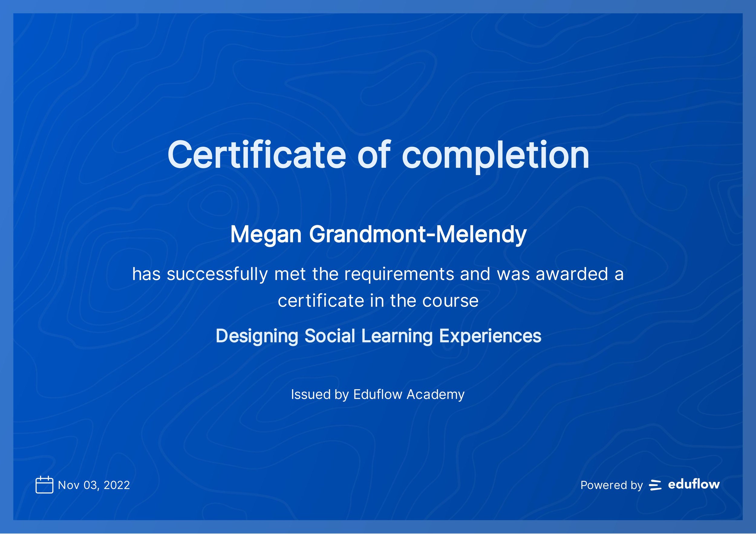Click the line 'certificate in the course'
This screenshot has width=756, height=534.
[378, 301]
